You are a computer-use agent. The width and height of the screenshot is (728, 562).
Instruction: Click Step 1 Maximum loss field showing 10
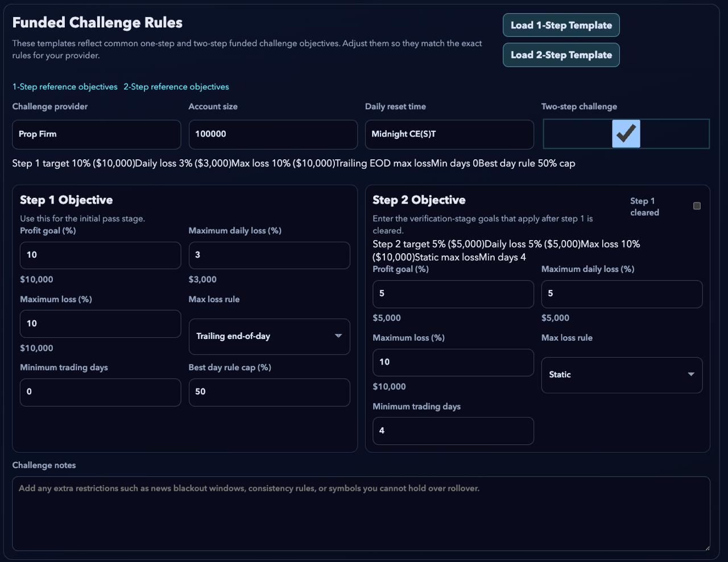[x=100, y=324]
